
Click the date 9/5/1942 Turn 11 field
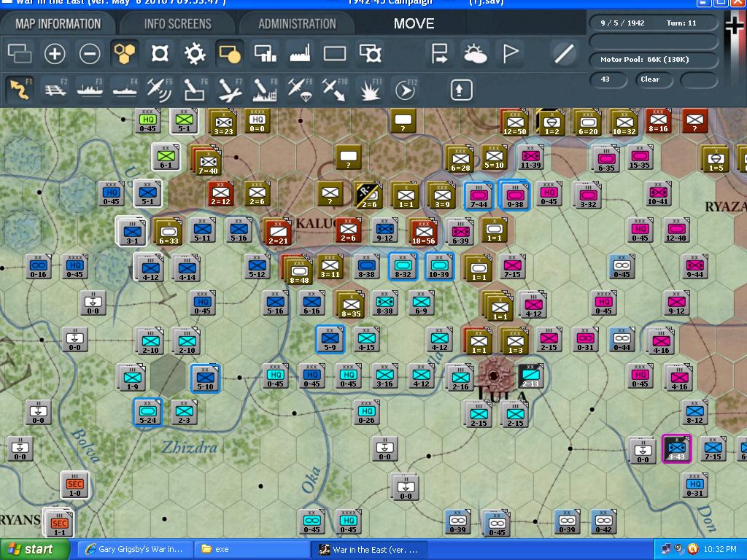[654, 23]
